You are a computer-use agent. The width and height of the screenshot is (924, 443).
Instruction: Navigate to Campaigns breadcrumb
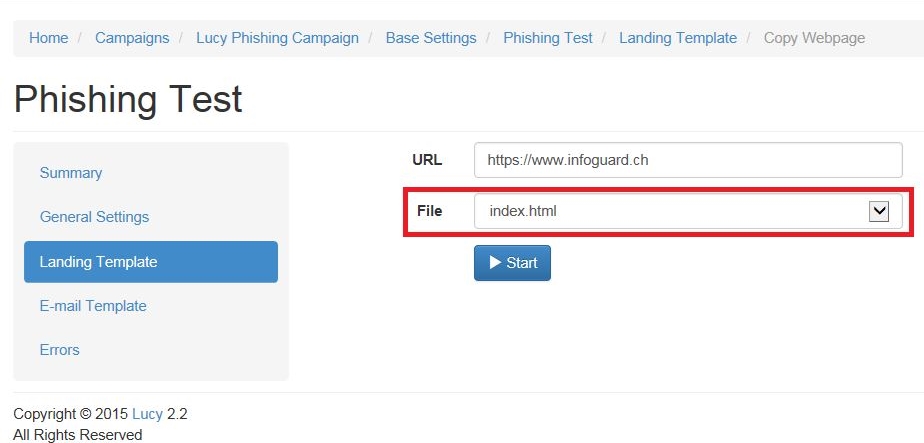[132, 38]
